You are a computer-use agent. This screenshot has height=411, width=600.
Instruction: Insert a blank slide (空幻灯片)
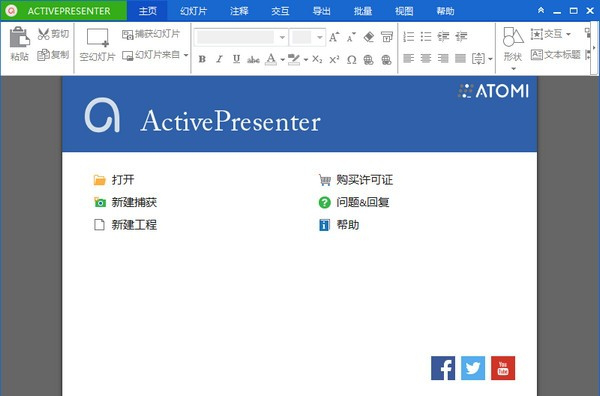[97, 45]
